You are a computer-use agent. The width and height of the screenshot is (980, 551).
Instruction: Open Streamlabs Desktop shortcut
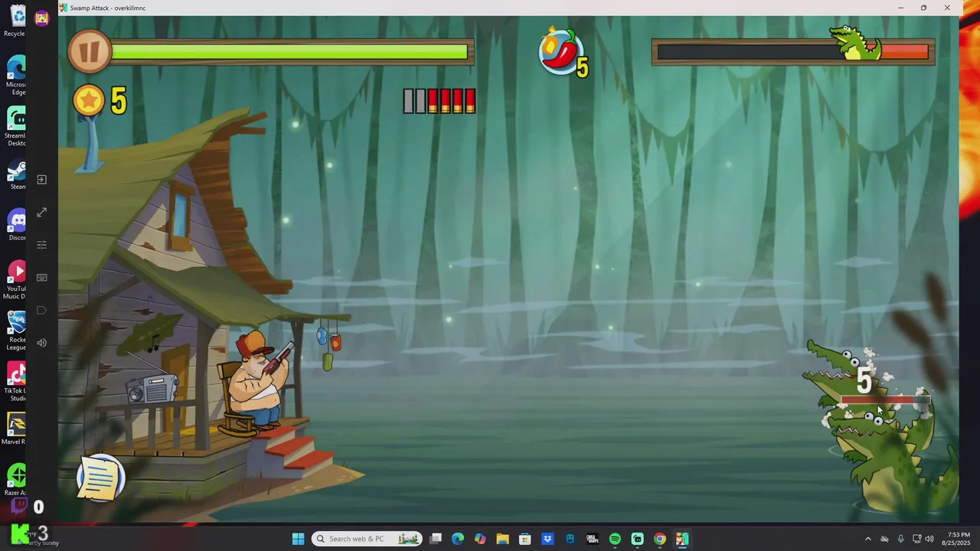(15, 126)
